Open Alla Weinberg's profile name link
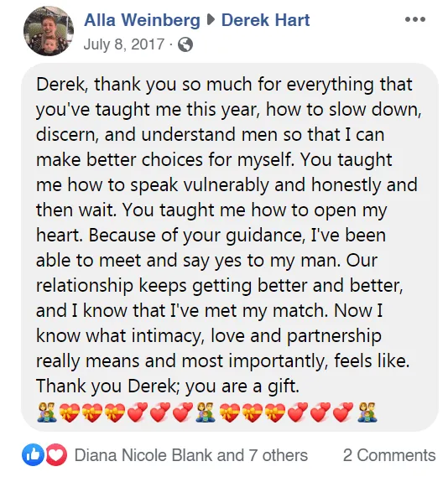448x477 pixels. coord(142,20)
